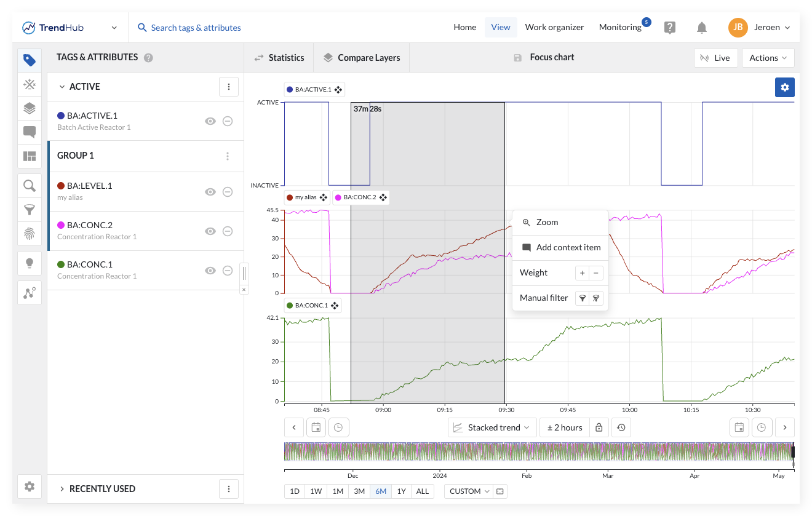Open the tag builder in left sidebar
The image size is (812, 516).
tap(30, 84)
